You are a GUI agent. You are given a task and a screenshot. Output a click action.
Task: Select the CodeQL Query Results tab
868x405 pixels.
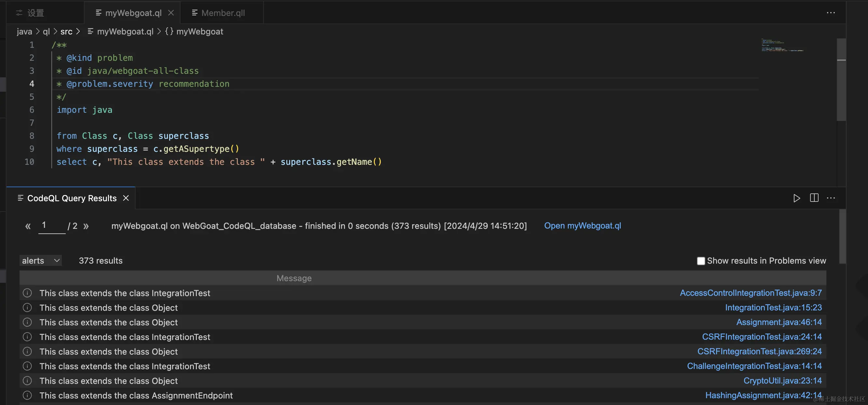[72, 198]
